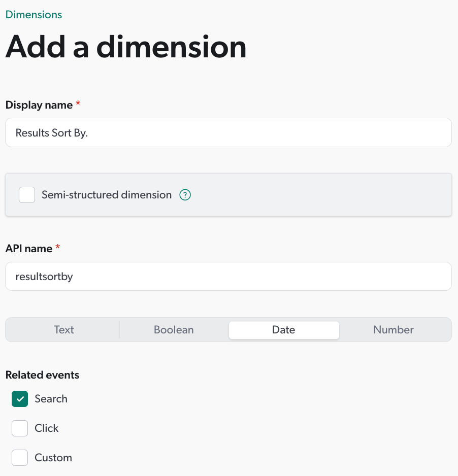Click inside the Display name field

click(228, 132)
